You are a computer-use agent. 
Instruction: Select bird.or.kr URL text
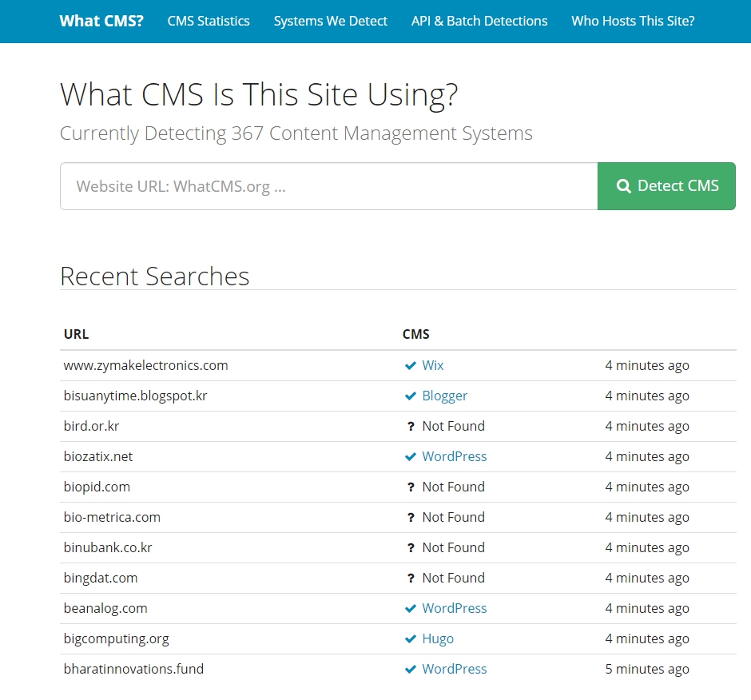tap(91, 426)
